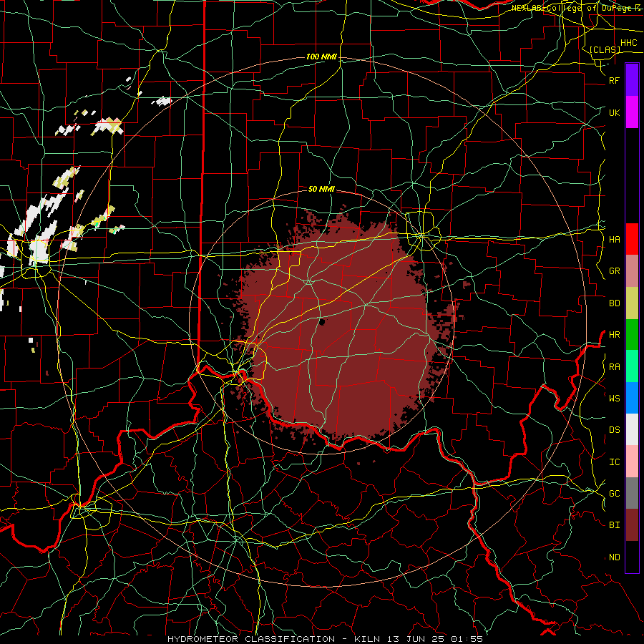Select the GR legend label
644x644 pixels.
pyautogui.click(x=614, y=271)
